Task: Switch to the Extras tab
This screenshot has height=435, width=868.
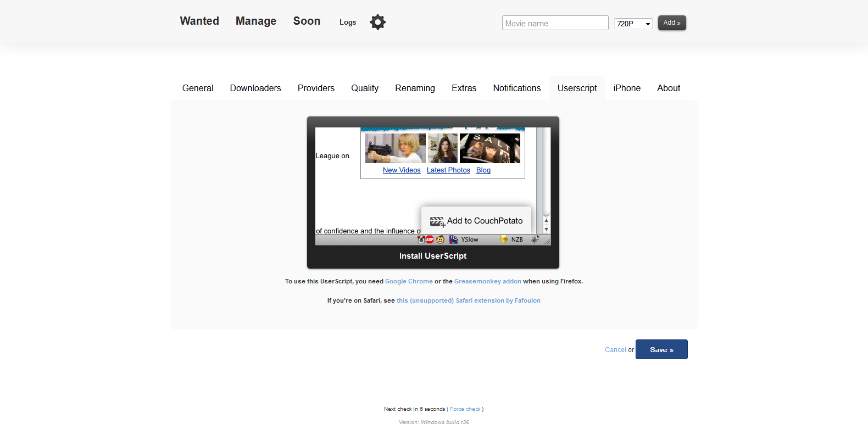Action: (464, 88)
